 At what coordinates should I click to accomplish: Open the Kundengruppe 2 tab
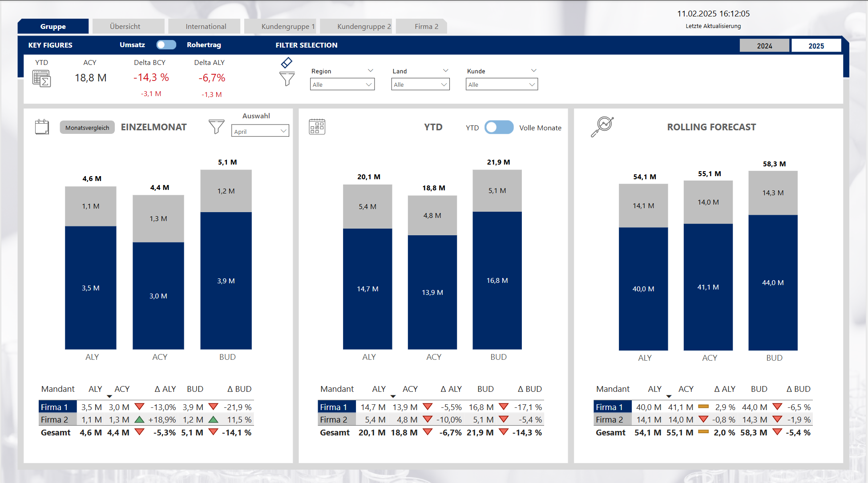click(355, 26)
